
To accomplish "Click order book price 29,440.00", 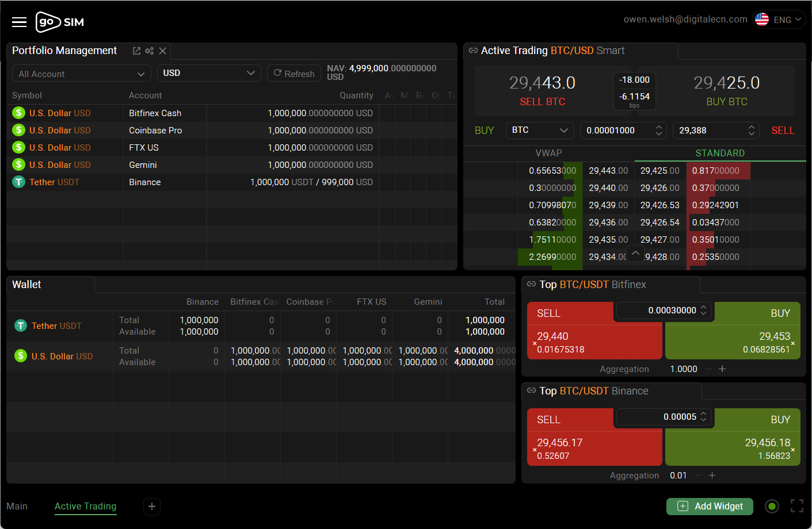I will click(608, 187).
